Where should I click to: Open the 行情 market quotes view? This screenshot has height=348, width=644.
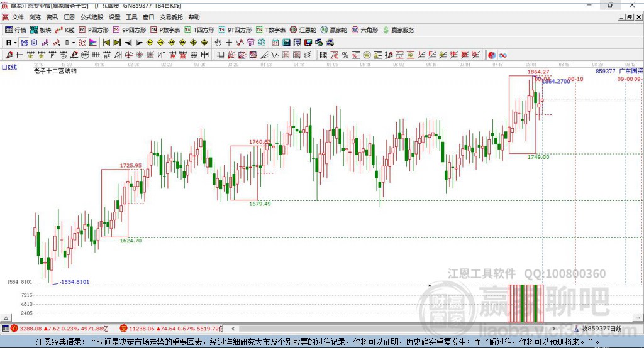pos(15,30)
